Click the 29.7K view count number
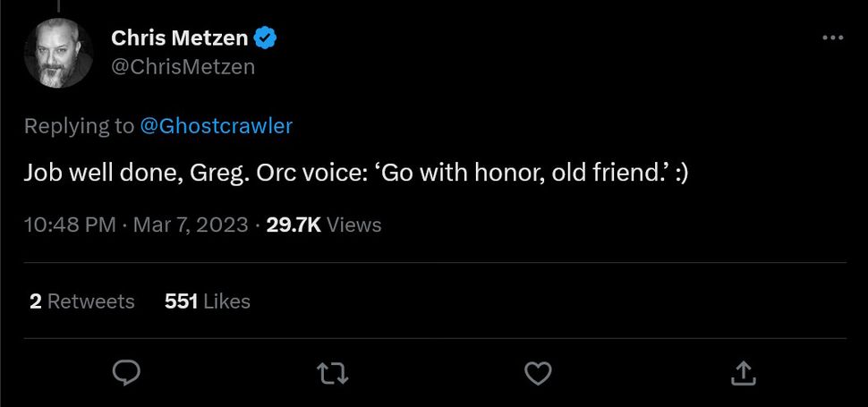This screenshot has width=868, height=407. pyautogui.click(x=294, y=225)
